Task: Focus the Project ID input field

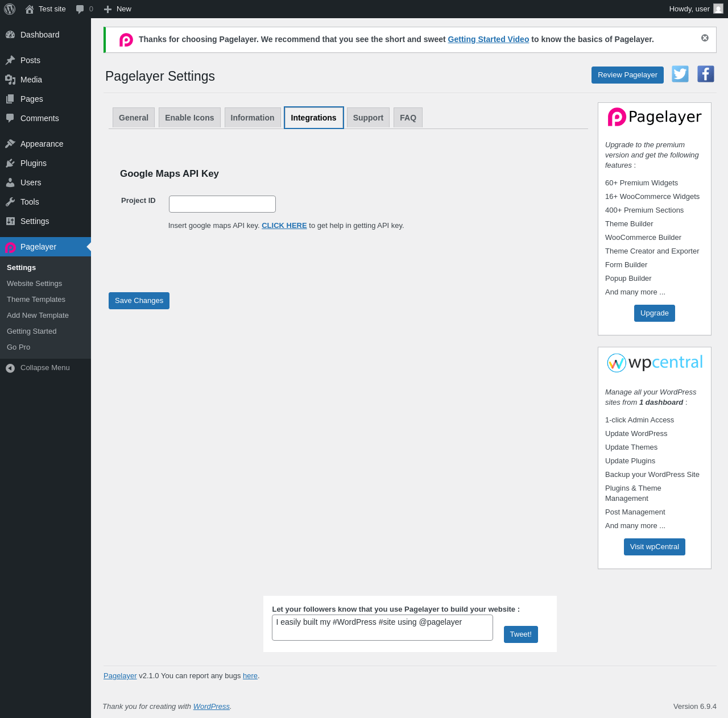Action: 222,204
